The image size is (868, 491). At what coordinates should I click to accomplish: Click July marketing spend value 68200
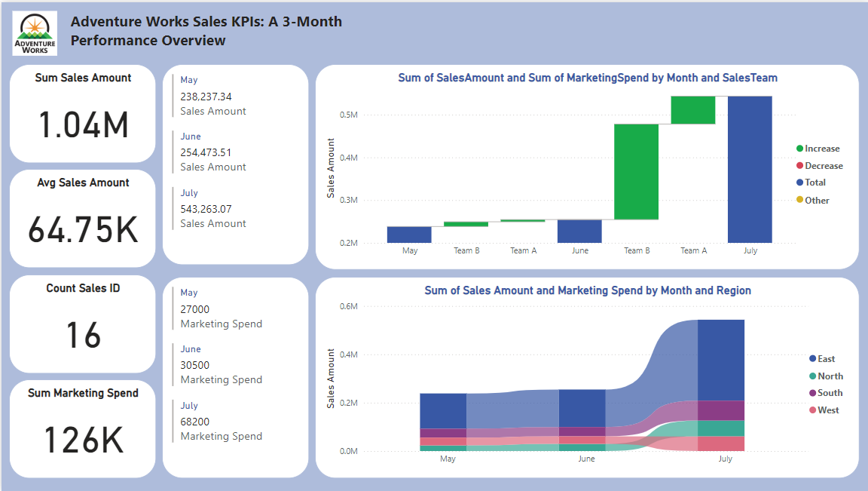point(195,422)
